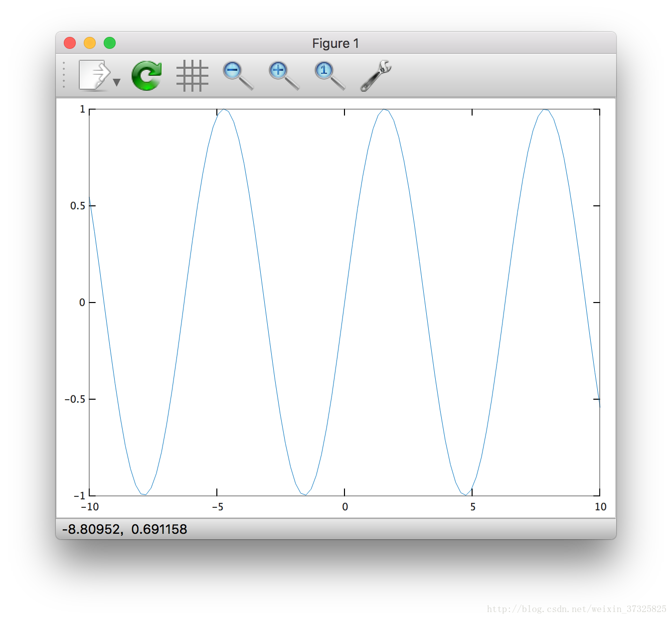The image size is (672, 619).
Task: Click the y-axis label '0'
Action: point(82,303)
